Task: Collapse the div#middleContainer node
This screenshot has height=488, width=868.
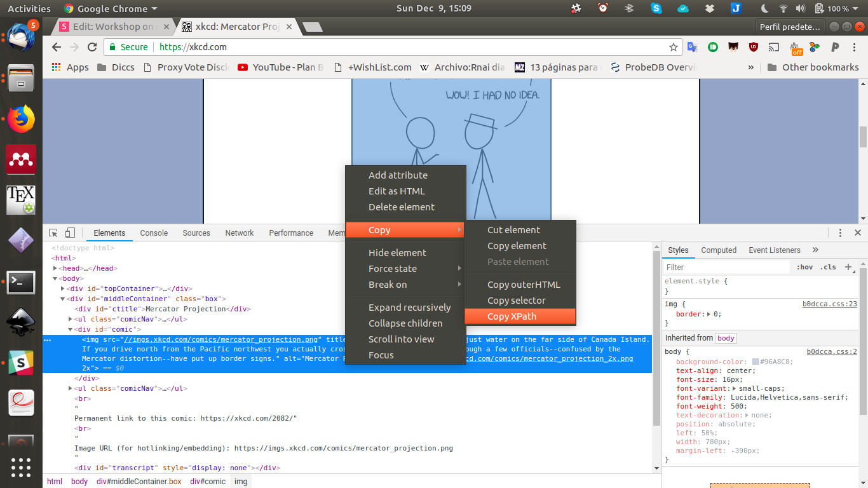Action: pos(63,299)
